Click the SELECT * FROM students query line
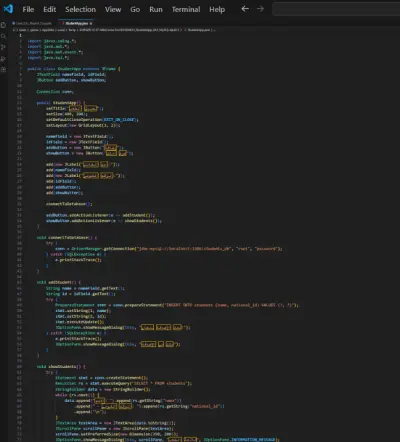 123,383
